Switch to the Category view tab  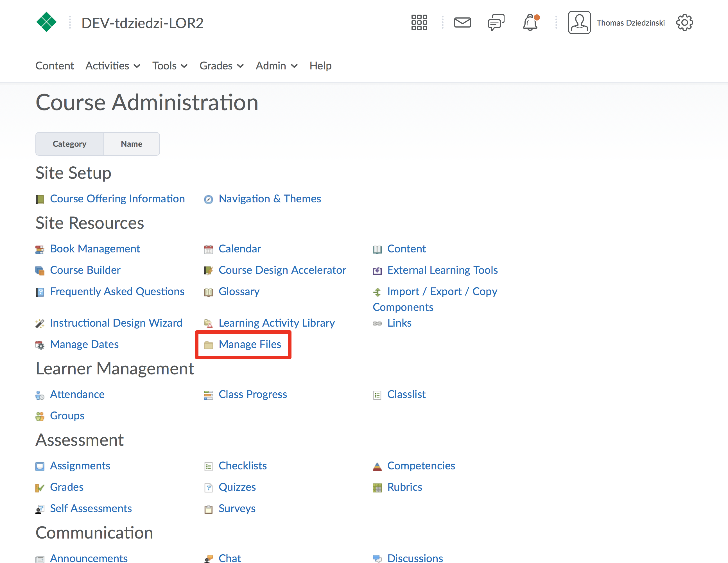tap(70, 144)
